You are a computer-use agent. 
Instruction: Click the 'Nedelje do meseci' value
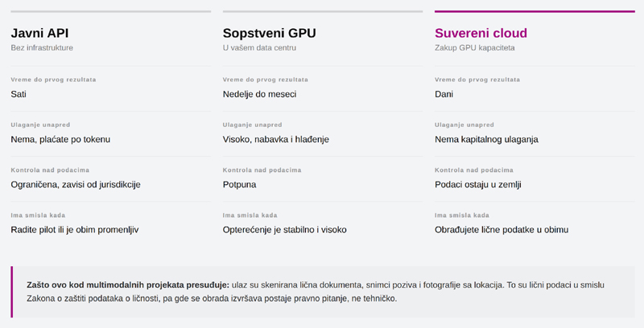point(259,94)
